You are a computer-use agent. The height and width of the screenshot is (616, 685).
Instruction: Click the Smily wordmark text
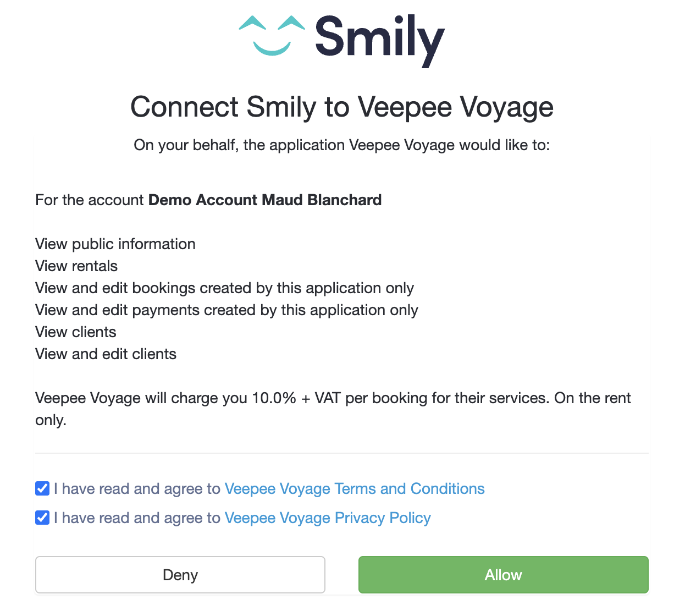click(379, 41)
